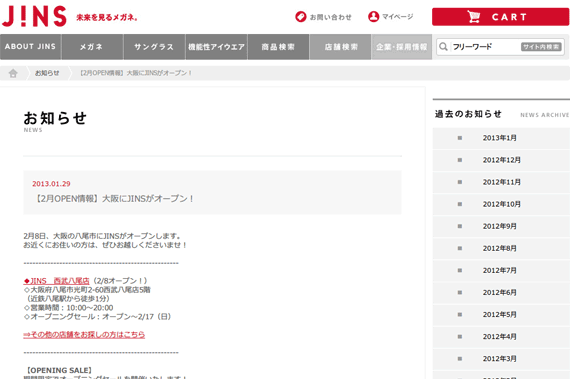Open the 2012年5月 archive
The height and width of the screenshot is (379, 570).
point(501,315)
